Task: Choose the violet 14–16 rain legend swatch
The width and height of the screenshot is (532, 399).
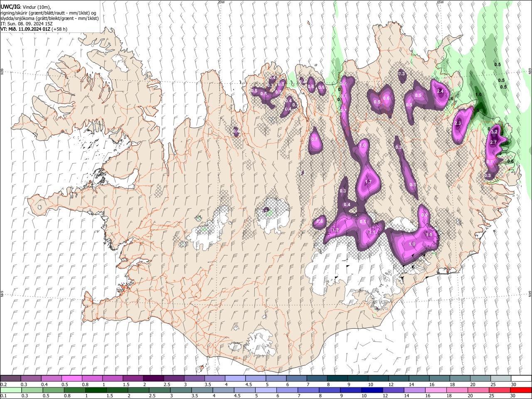Action: point(414,390)
